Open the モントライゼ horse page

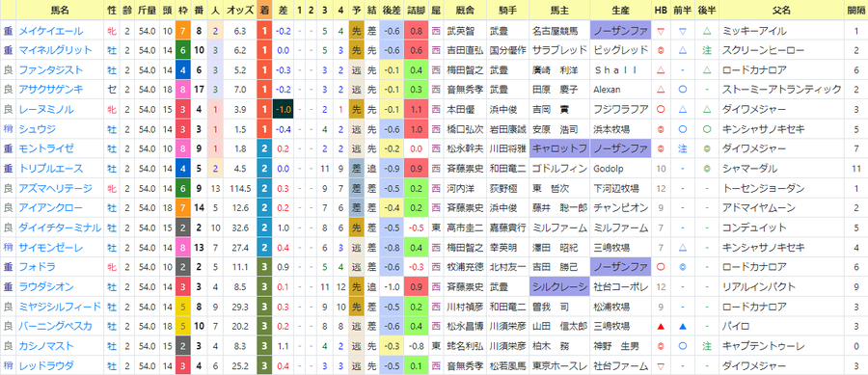click(x=46, y=148)
